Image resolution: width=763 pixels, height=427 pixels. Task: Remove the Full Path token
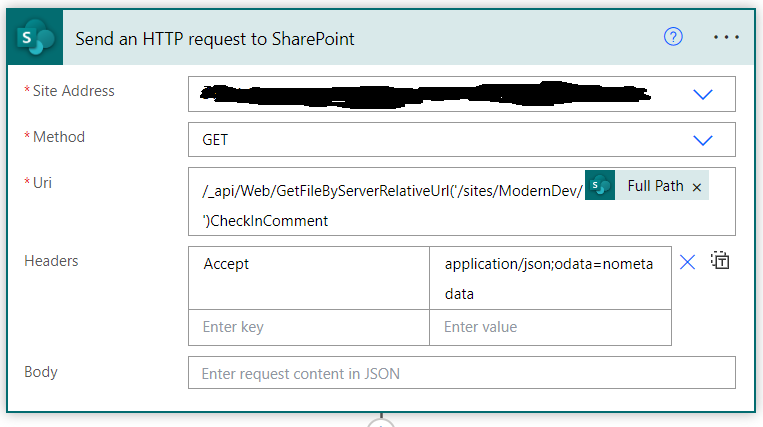tap(697, 186)
